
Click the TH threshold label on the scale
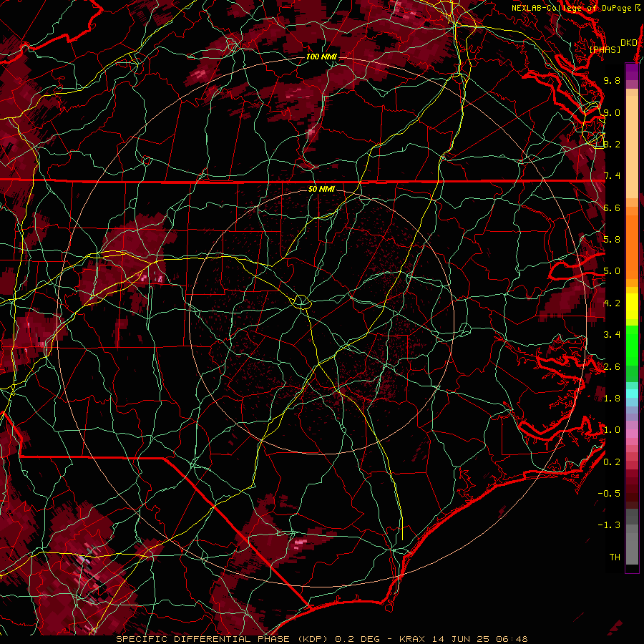pyautogui.click(x=615, y=557)
